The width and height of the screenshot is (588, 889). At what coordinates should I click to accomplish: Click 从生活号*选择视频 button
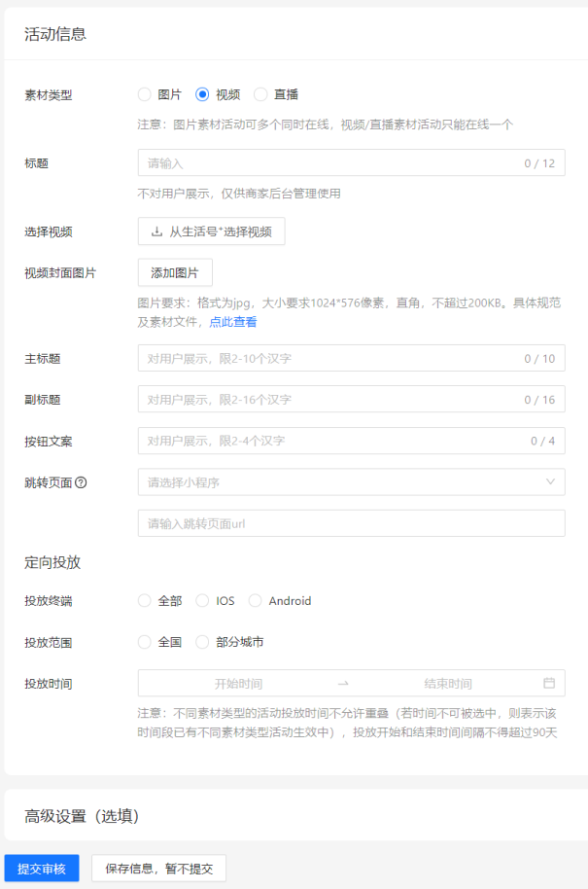[211, 231]
